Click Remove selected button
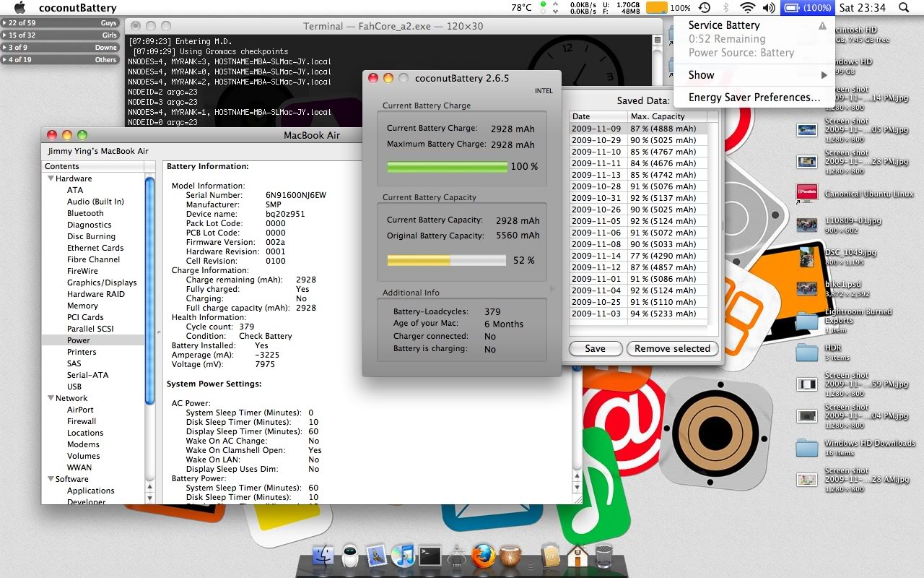The width and height of the screenshot is (924, 578). (672, 348)
